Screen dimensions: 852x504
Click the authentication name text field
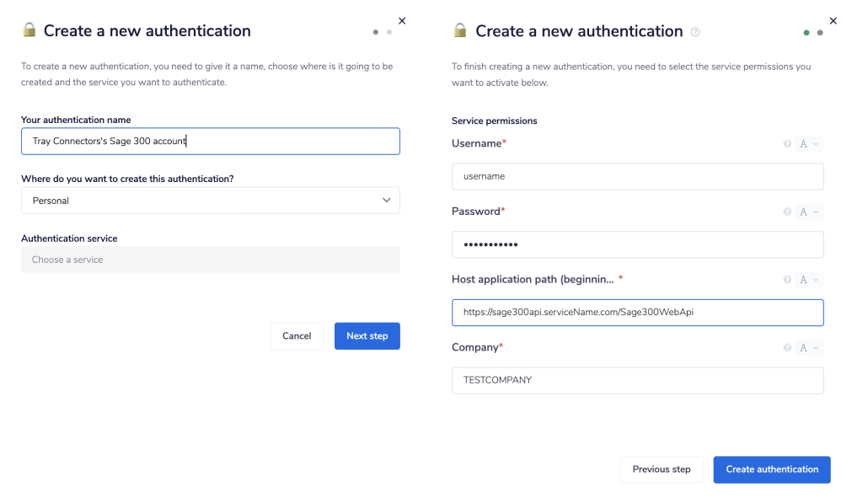(211, 142)
